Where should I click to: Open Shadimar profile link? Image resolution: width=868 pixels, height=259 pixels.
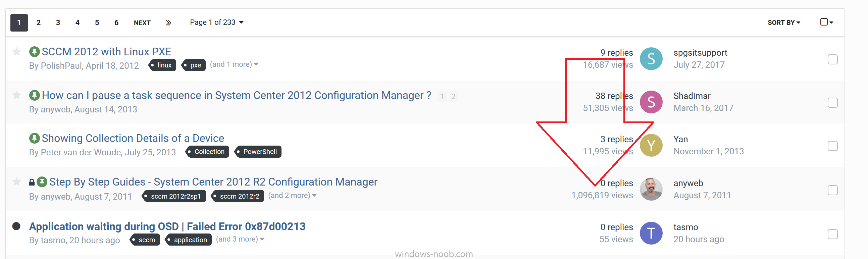pyautogui.click(x=692, y=96)
